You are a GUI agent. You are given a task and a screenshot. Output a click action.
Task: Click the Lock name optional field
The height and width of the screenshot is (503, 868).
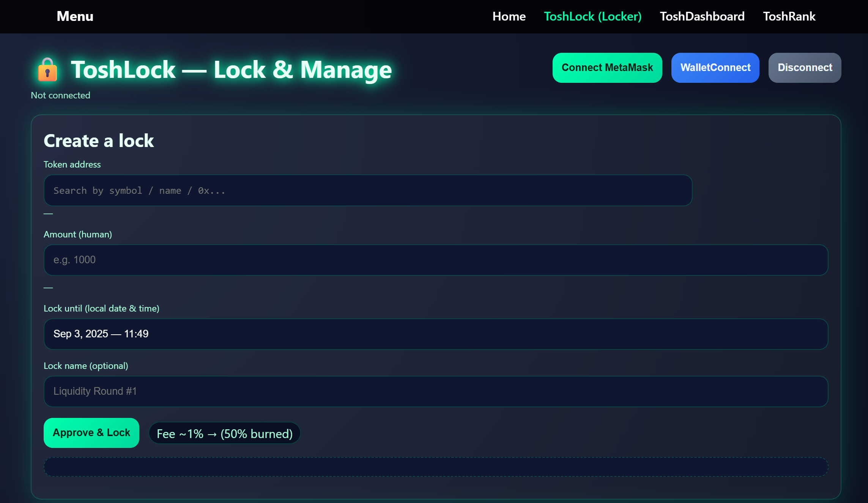[x=435, y=391]
